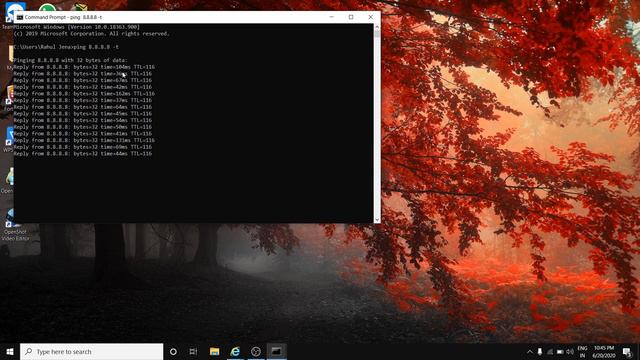Check the battery tray icon

pyautogui.click(x=560, y=351)
